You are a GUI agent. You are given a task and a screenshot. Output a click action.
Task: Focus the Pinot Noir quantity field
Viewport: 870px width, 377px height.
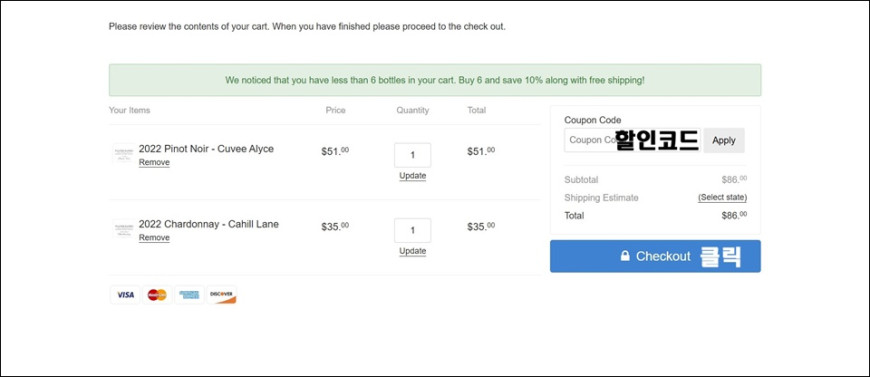pos(412,155)
